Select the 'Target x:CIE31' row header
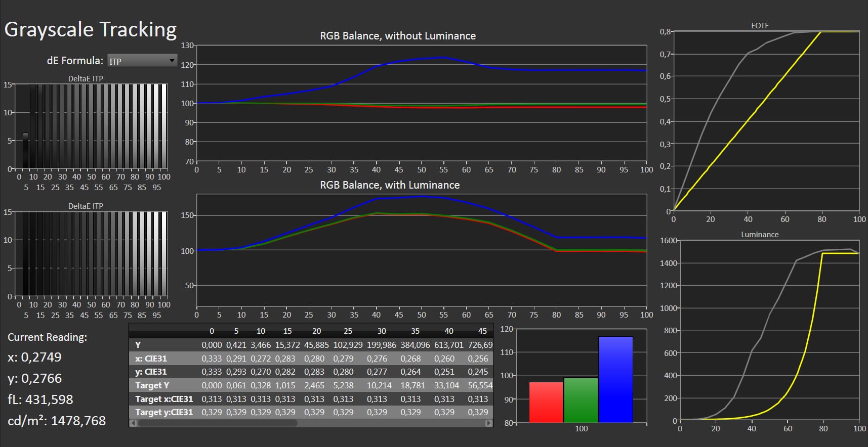The image size is (868, 447). tap(164, 399)
